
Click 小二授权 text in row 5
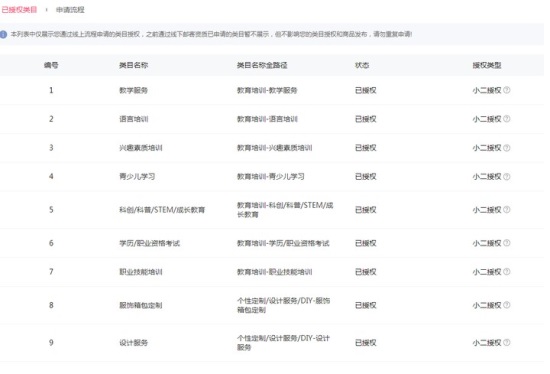click(x=487, y=210)
